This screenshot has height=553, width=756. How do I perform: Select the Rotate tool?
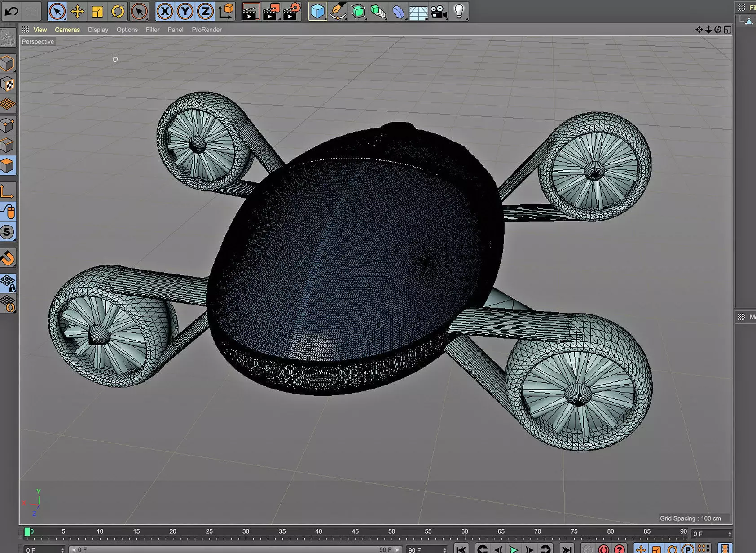pyautogui.click(x=118, y=11)
